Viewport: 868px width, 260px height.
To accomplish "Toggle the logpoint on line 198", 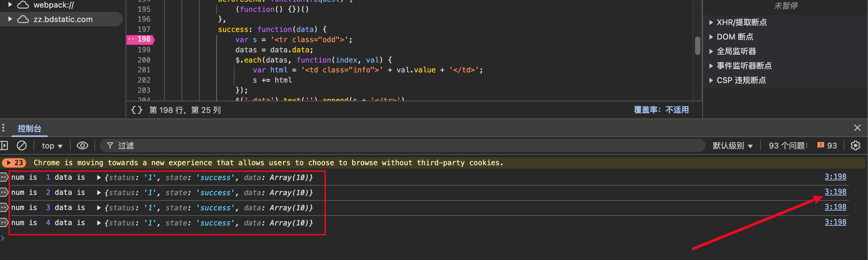I will pyautogui.click(x=141, y=39).
